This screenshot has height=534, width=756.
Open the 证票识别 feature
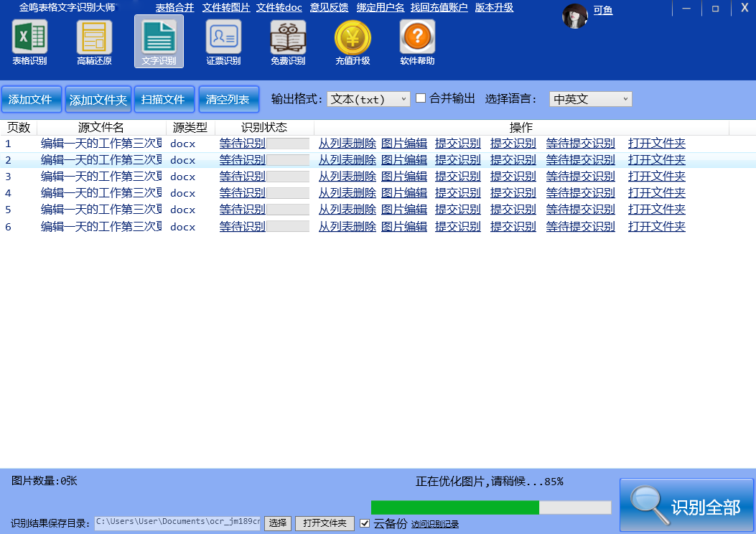point(222,41)
